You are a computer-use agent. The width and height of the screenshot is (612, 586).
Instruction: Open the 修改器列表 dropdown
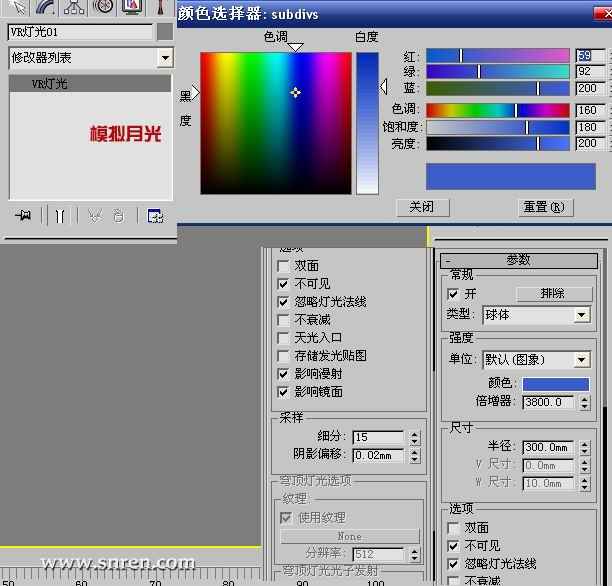(x=165, y=58)
